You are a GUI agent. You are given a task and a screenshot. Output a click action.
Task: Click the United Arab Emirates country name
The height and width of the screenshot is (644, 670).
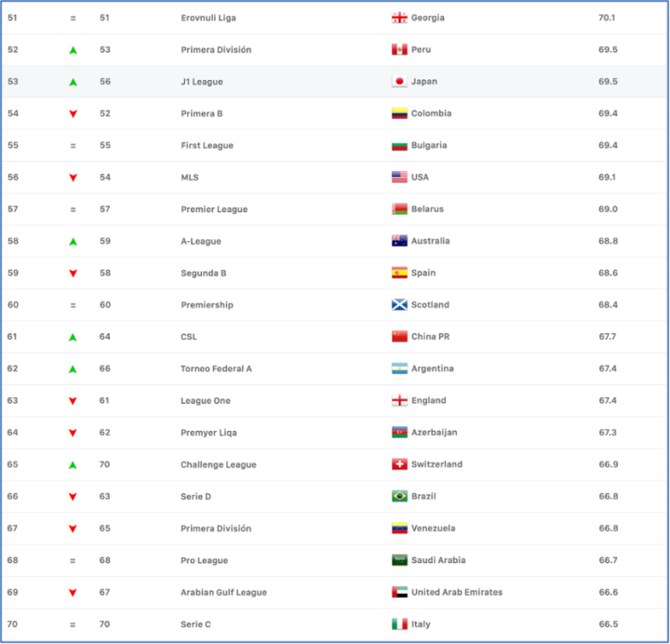point(456,592)
